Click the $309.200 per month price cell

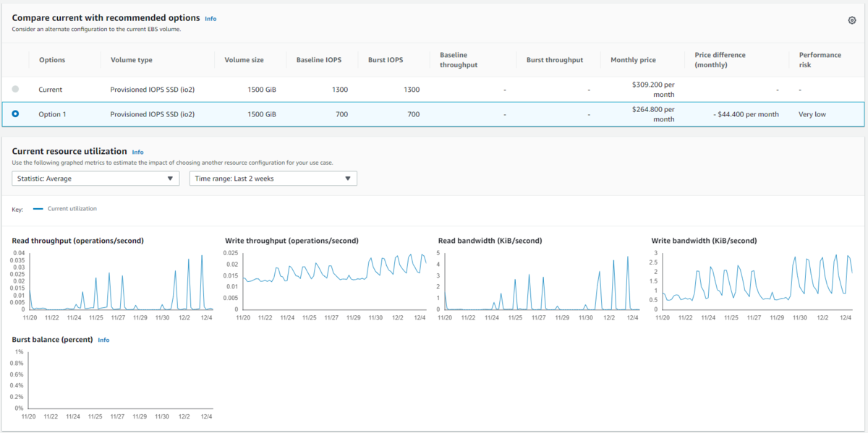pyautogui.click(x=652, y=90)
